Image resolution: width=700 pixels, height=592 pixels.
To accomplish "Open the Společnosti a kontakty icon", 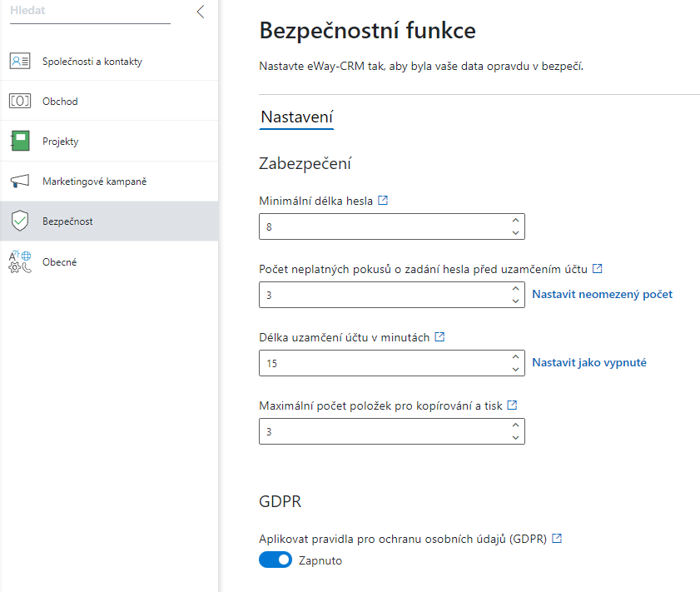I will (x=20, y=61).
